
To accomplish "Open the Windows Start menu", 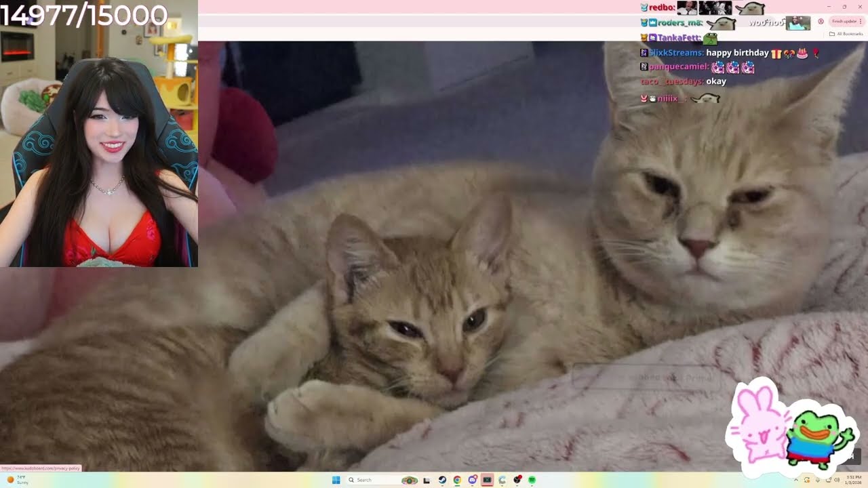I will click(336, 480).
